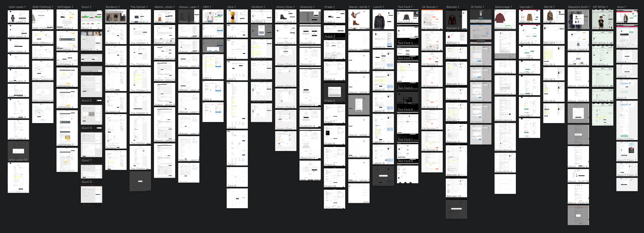Click the 'Prada 1' artboard label
This screenshot has height=233, width=644.
pyautogui.click(x=329, y=7)
